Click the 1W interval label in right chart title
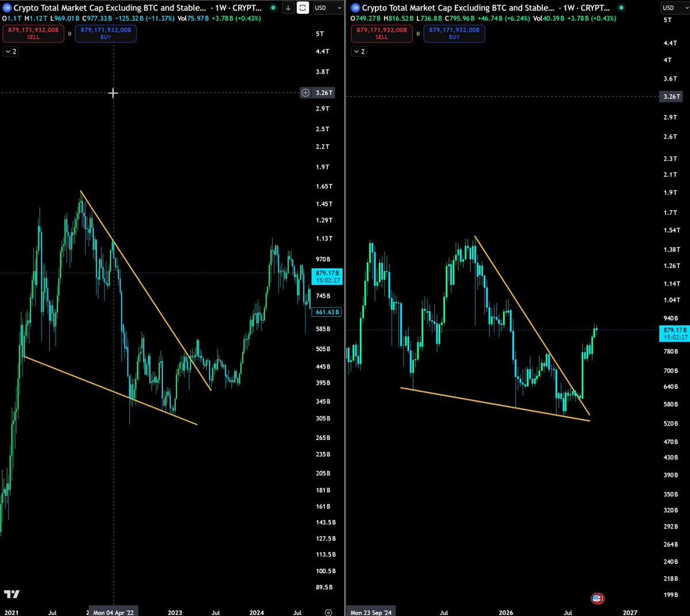The height and width of the screenshot is (616, 690). (x=570, y=8)
